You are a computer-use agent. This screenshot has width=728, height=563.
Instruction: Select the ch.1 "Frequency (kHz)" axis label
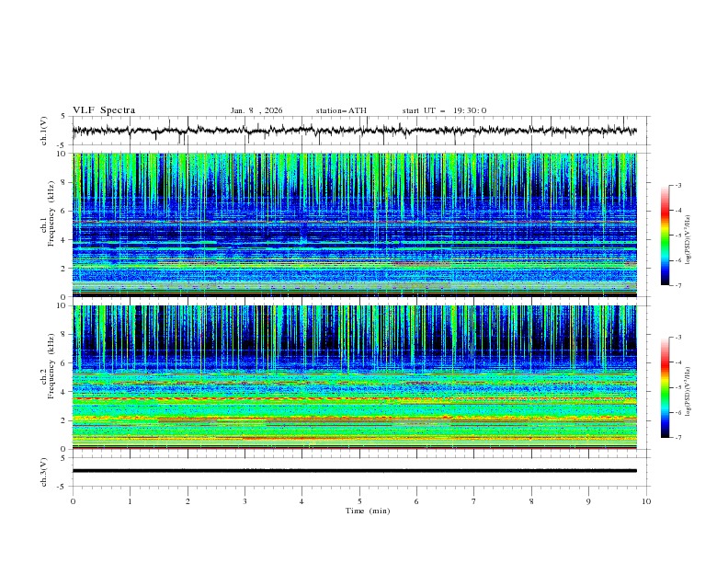click(51, 214)
